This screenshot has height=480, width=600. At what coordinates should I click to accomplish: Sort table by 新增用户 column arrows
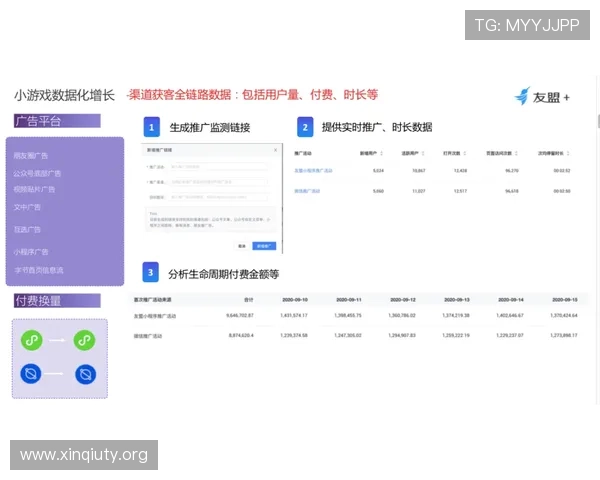(x=382, y=153)
